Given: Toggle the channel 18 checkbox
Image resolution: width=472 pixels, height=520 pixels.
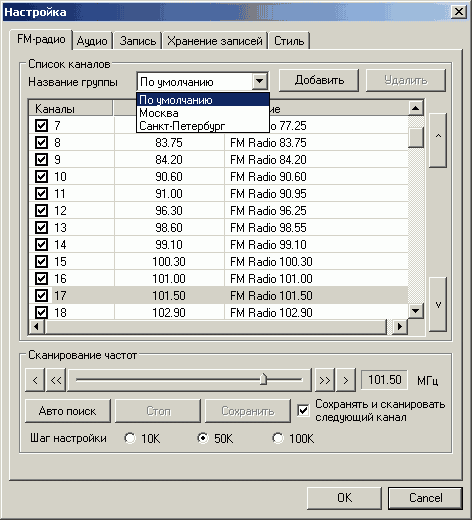Looking at the screenshot, I should pyautogui.click(x=41, y=313).
